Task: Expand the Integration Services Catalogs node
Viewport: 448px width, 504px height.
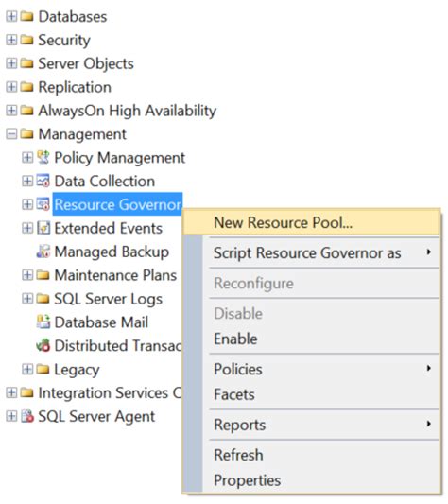Action: (11, 392)
